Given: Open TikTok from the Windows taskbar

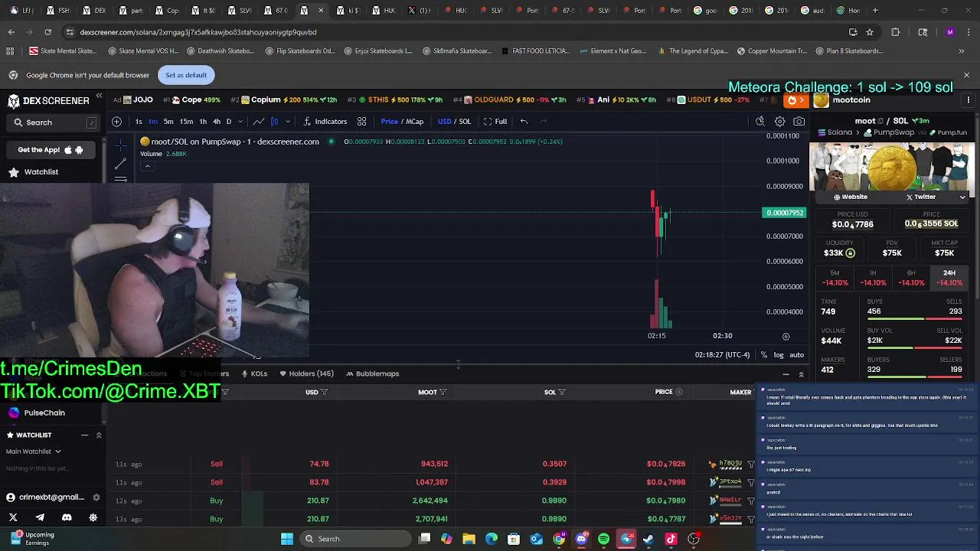Looking at the screenshot, I should (x=671, y=539).
